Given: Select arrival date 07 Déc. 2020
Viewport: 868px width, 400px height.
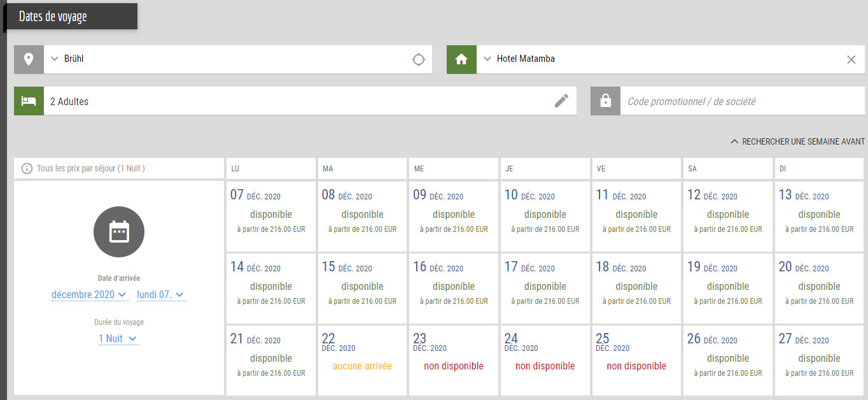Looking at the screenshot, I should pyautogui.click(x=271, y=217).
